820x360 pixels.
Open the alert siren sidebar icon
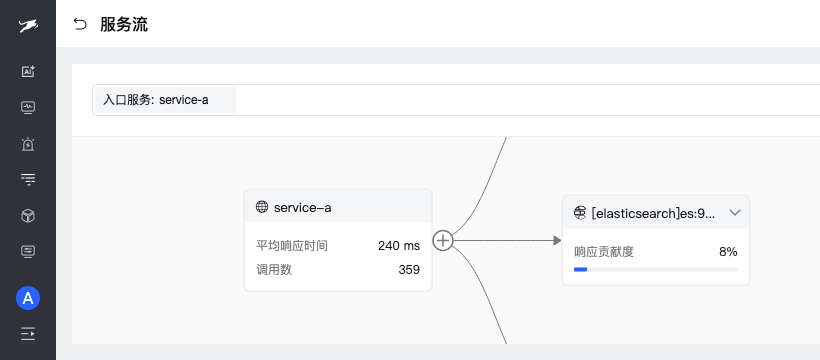point(28,144)
